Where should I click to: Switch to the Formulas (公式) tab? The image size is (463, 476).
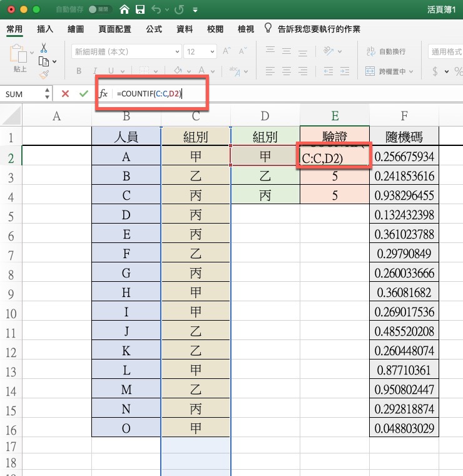pos(153,29)
